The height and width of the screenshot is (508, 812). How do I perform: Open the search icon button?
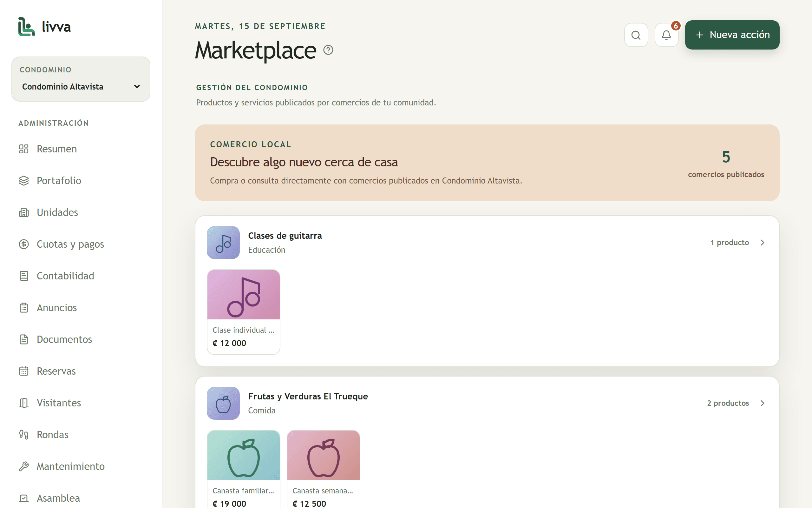(x=636, y=35)
